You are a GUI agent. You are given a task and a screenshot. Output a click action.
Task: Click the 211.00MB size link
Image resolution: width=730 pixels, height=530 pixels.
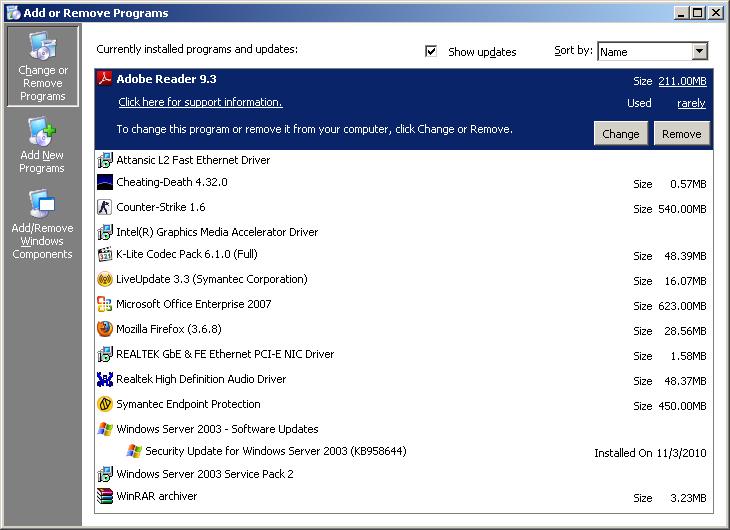coord(682,81)
